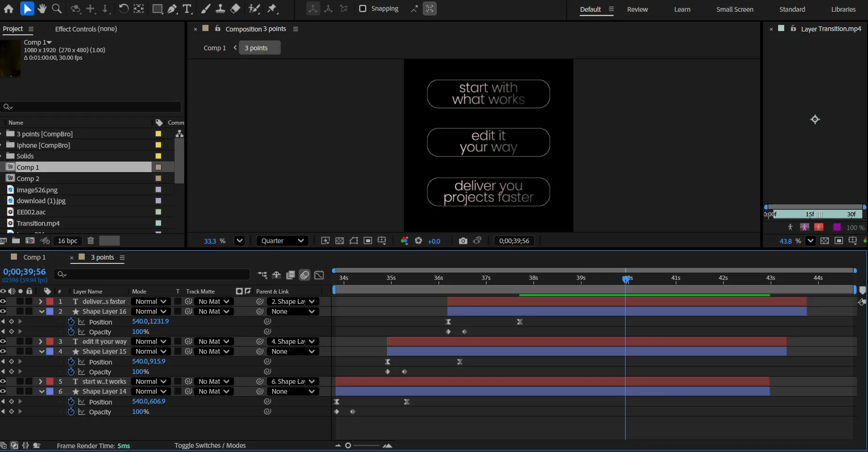Toggle Position stopwatch for Shape Layer 15
868x452 pixels.
[71, 362]
